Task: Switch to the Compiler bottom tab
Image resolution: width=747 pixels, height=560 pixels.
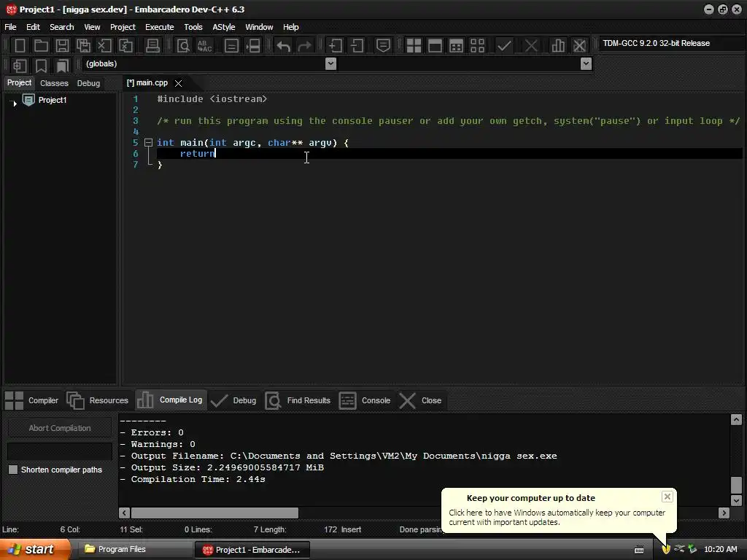Action: coord(32,400)
